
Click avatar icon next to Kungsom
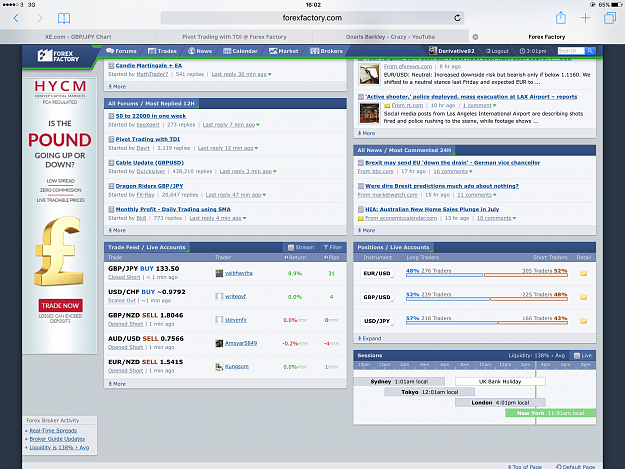(219, 367)
